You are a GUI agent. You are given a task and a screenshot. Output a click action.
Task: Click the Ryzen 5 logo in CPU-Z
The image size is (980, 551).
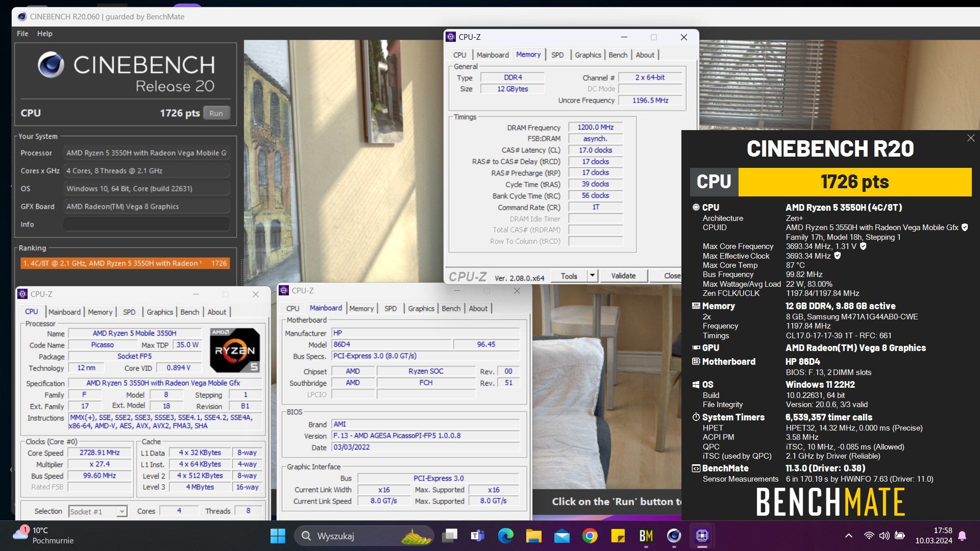(235, 350)
